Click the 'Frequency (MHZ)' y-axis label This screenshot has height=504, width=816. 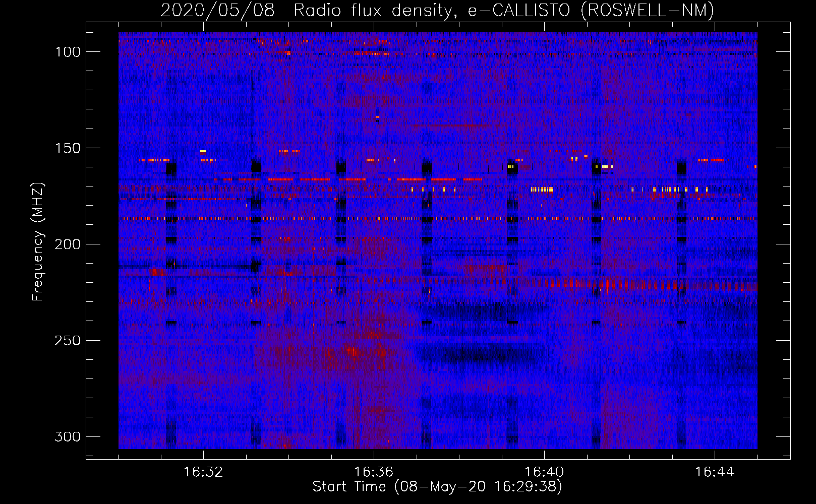pos(38,242)
